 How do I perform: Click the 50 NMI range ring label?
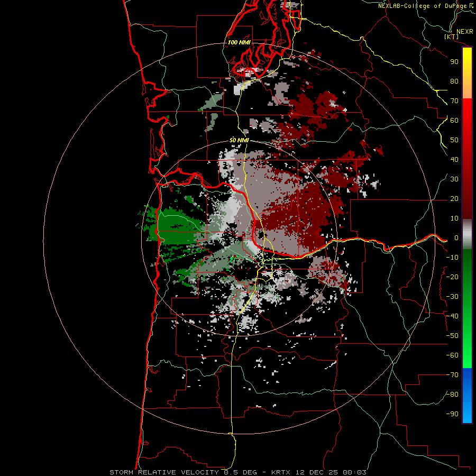point(239,140)
